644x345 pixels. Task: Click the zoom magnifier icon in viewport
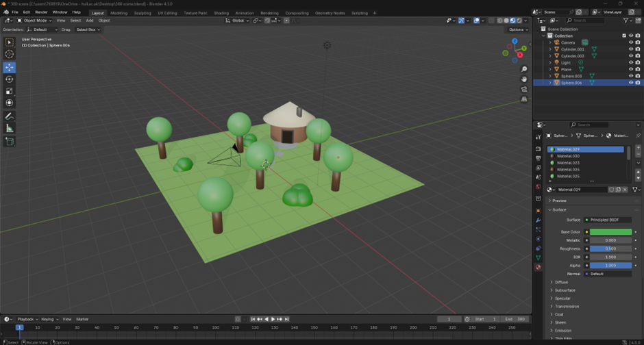click(524, 69)
